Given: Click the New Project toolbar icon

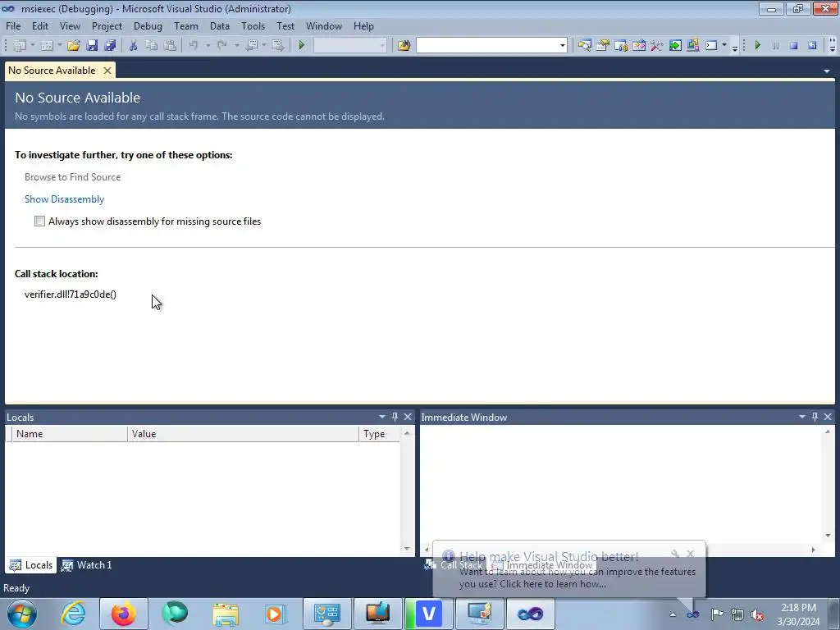Looking at the screenshot, I should (x=20, y=46).
